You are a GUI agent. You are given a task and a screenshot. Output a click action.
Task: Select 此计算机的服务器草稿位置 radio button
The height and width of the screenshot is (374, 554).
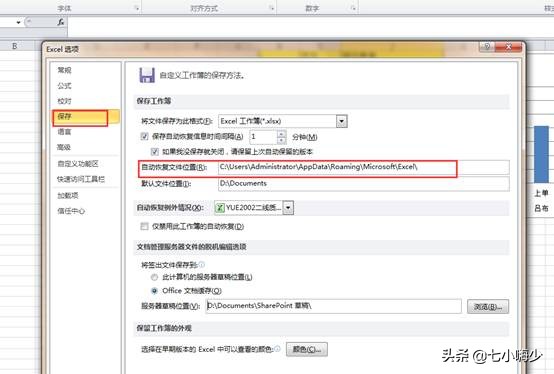pyautogui.click(x=154, y=277)
